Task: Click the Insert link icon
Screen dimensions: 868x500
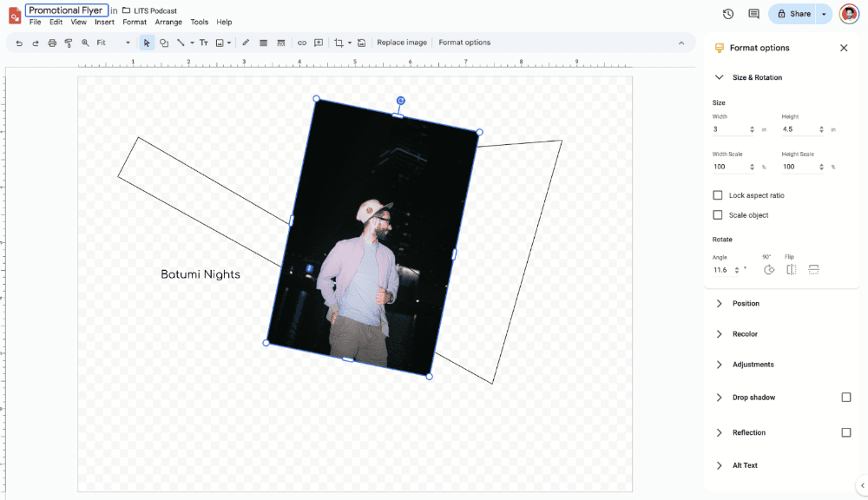Action: pos(302,43)
